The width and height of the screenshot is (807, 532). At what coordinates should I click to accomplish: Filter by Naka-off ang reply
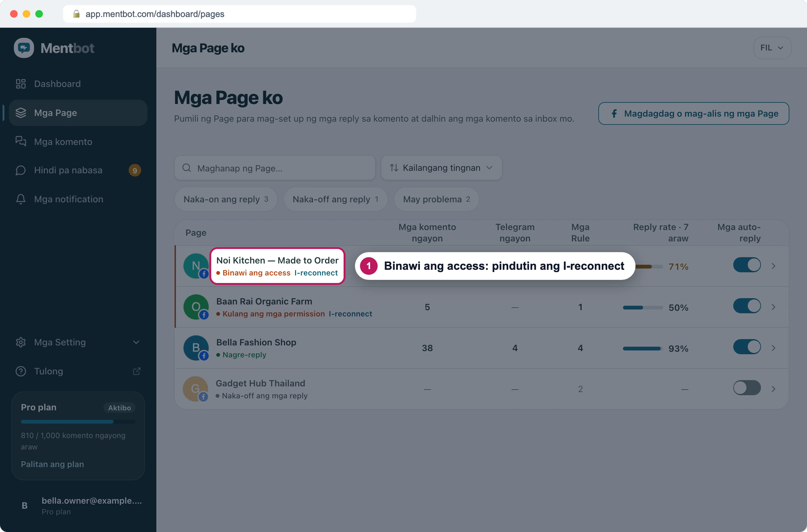pyautogui.click(x=335, y=199)
